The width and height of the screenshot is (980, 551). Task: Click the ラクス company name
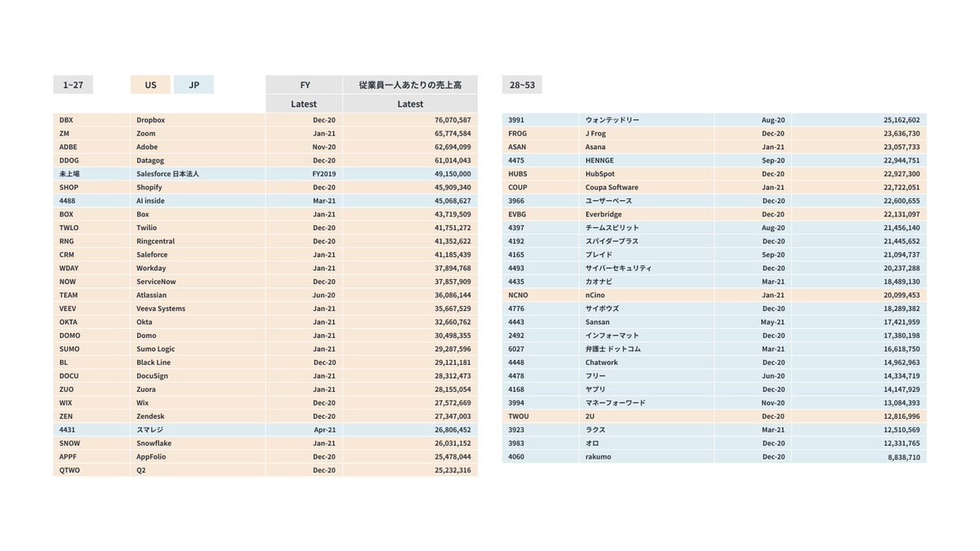595,429
